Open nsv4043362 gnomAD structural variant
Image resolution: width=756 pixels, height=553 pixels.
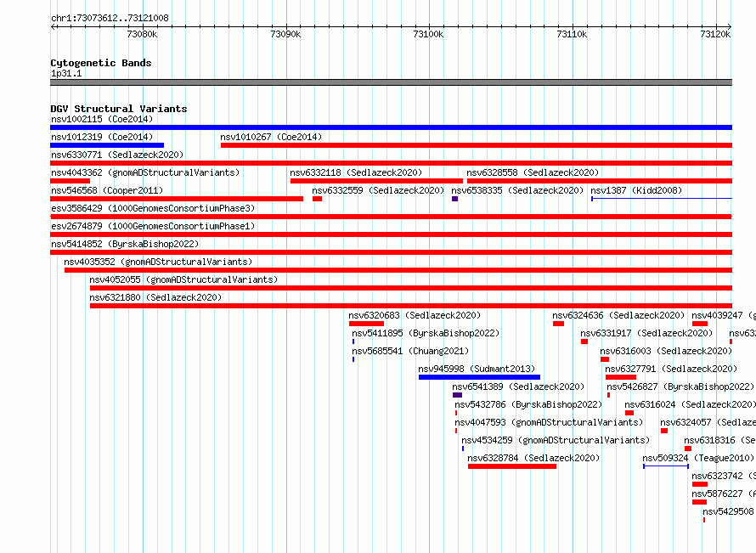pyautogui.click(x=145, y=172)
